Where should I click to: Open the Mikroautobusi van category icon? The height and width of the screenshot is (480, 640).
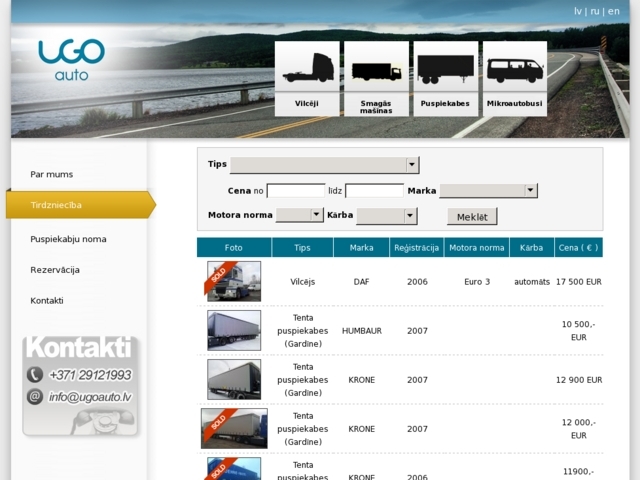click(515, 78)
